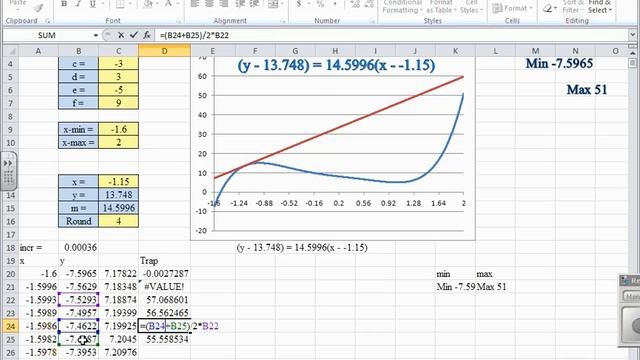Viewport: 640px width, 360px height.
Task: Toggle Underline formatting button
Action: [93, 4]
